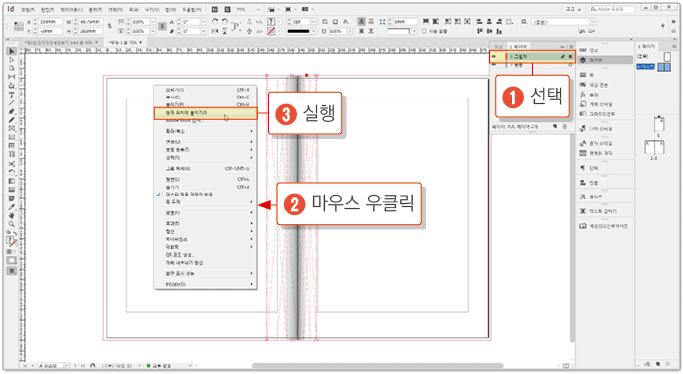
Task: Select the Scissors tool
Action: pyautogui.click(x=12, y=164)
